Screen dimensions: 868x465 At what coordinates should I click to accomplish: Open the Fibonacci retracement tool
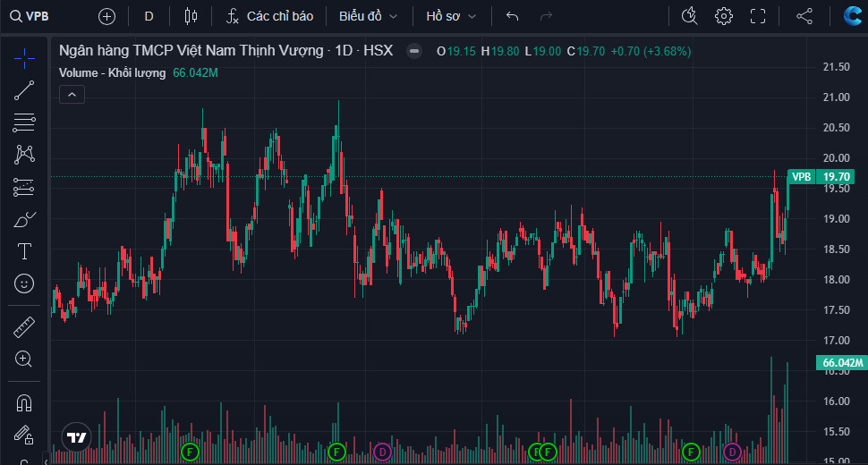tap(24, 187)
